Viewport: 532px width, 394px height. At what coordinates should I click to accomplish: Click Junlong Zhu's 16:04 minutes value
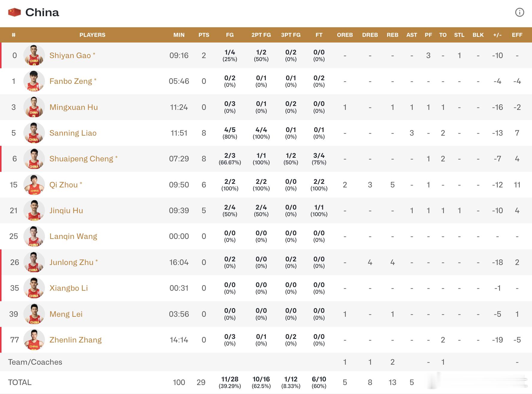(x=179, y=262)
